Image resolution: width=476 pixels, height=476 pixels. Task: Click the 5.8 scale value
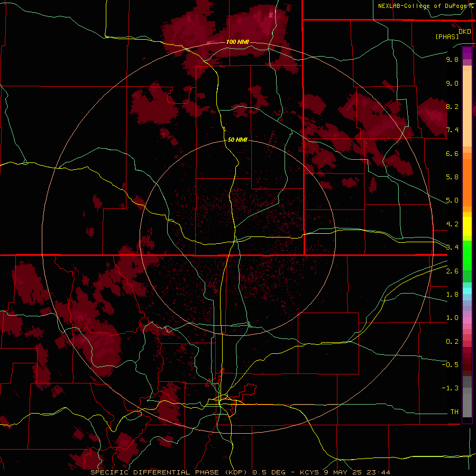pyautogui.click(x=452, y=177)
